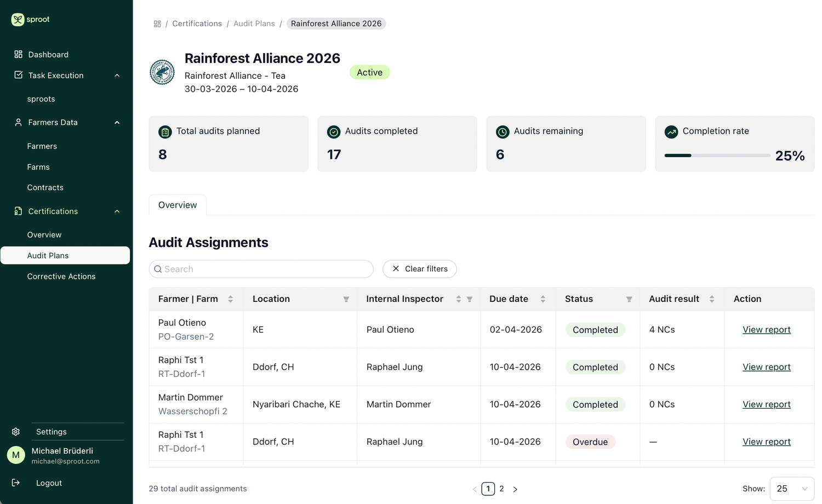Open Settings in the sidebar

(52, 432)
